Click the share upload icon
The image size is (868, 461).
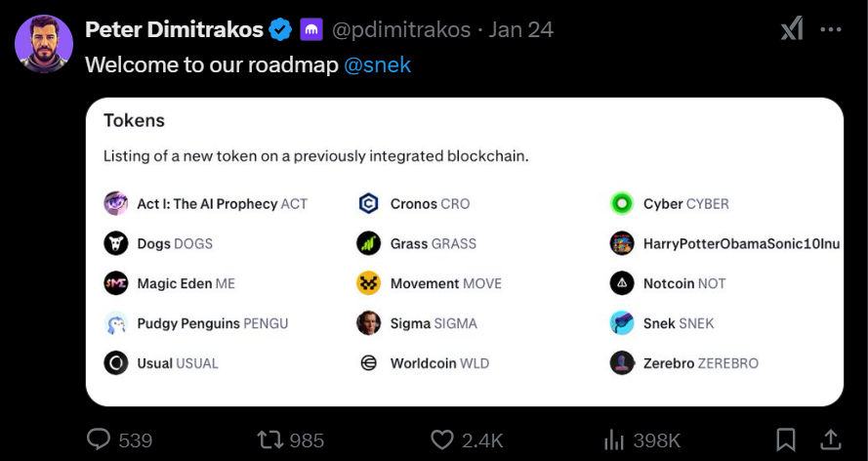(830, 440)
